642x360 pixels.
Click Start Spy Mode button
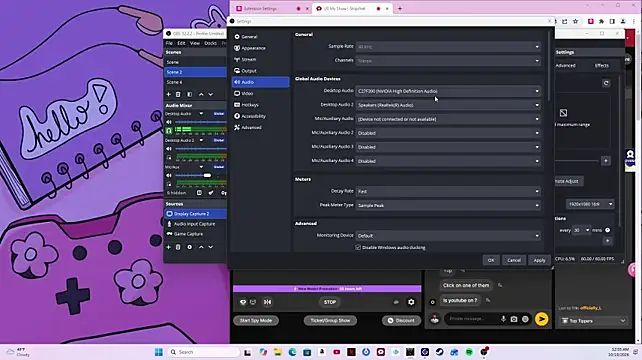[256, 321]
